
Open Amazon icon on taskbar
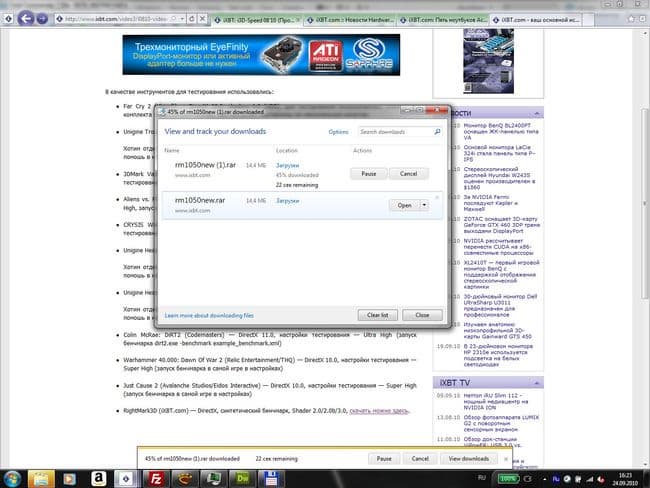pyautogui.click(x=98, y=479)
